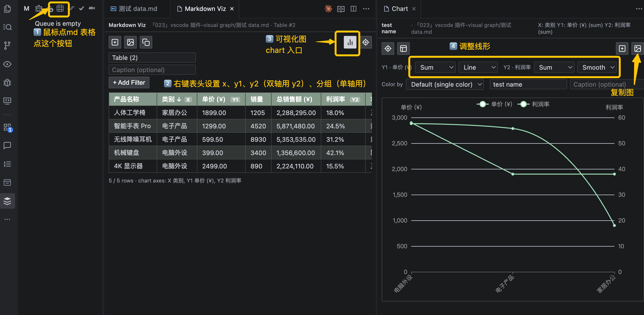The height and width of the screenshot is (315, 644).
Task: Click the + Add Filter button
Action: tap(129, 83)
